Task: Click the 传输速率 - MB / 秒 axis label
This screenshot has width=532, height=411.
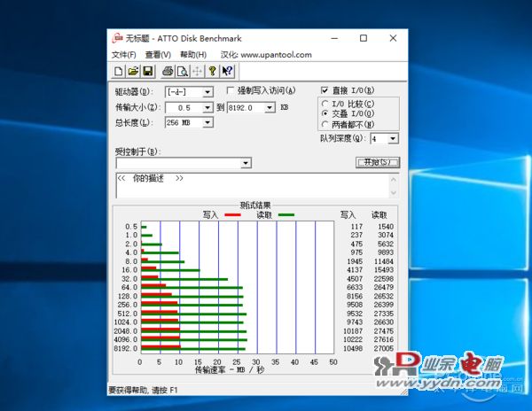Action: click(230, 369)
